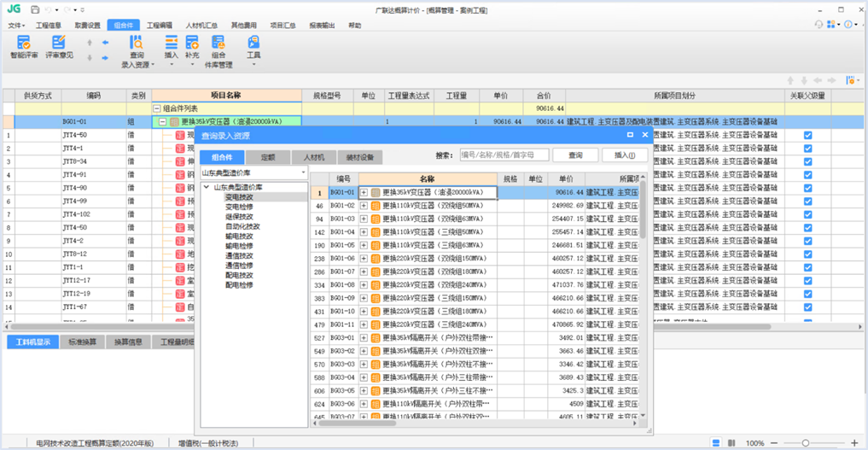Open the 山东典型造价库 dropdown list
The height and width of the screenshot is (450, 868).
(302, 173)
